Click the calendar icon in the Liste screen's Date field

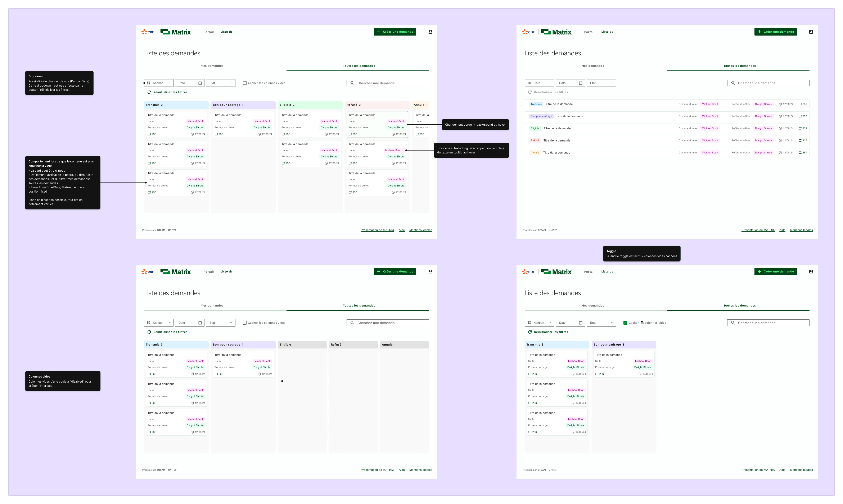(x=581, y=83)
